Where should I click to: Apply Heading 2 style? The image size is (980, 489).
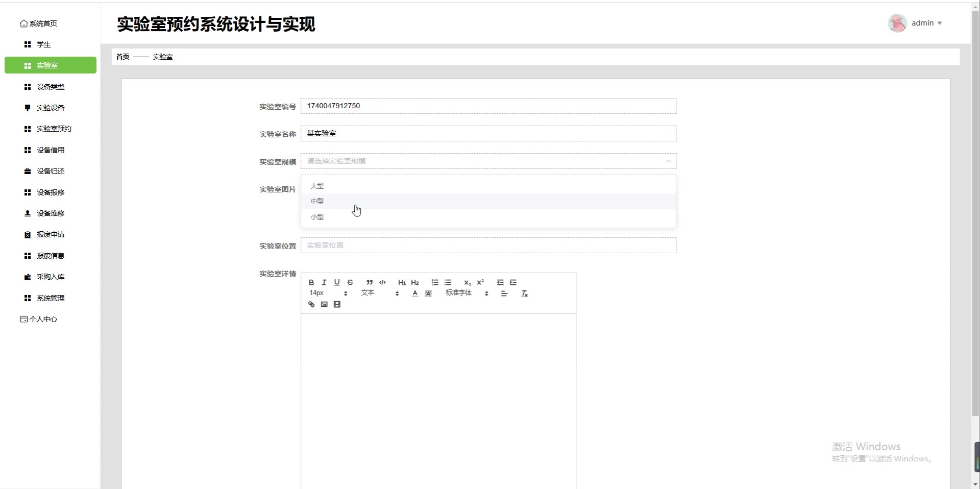[x=415, y=282]
